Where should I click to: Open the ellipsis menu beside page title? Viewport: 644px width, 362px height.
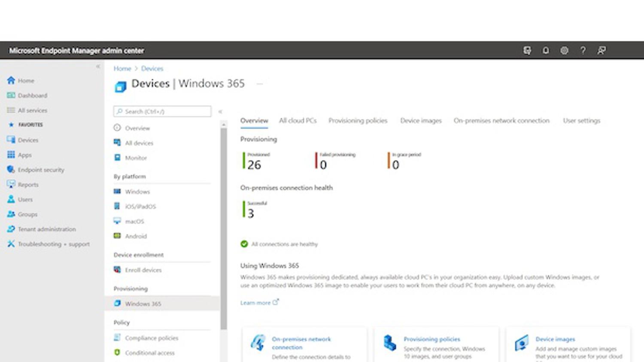coord(260,84)
